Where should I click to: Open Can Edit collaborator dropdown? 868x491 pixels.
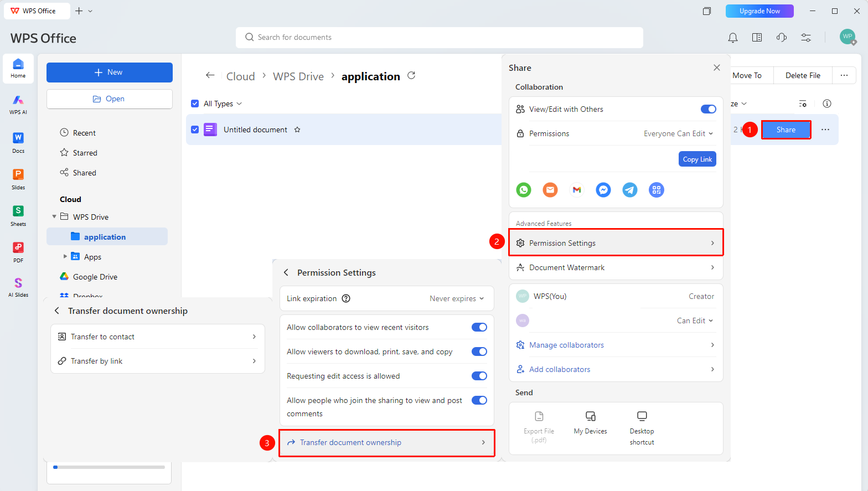click(695, 321)
